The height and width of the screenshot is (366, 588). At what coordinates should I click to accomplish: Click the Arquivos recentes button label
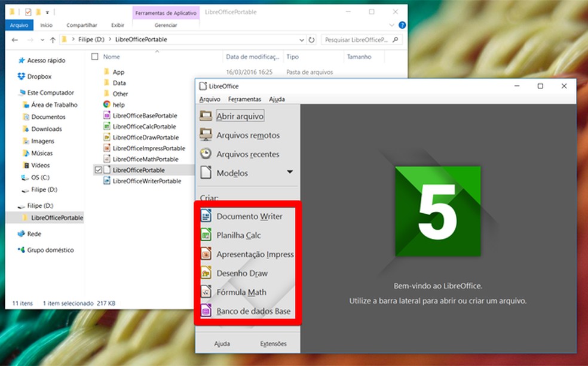(248, 155)
